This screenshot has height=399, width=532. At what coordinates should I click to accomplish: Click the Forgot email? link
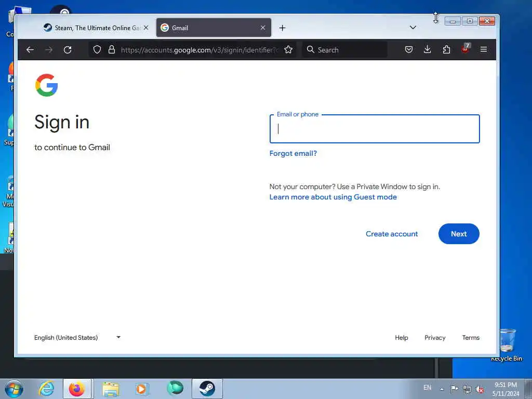pos(293,153)
